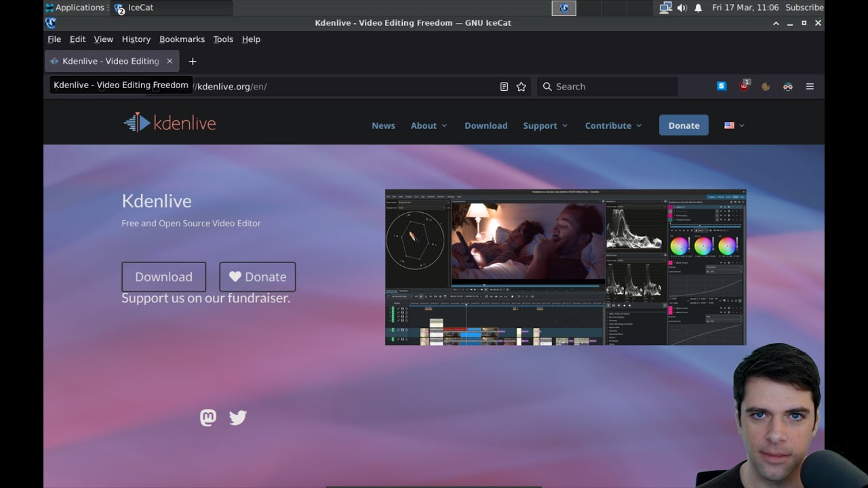Expand the Support dropdown menu
Image resolution: width=868 pixels, height=488 pixels.
click(545, 125)
